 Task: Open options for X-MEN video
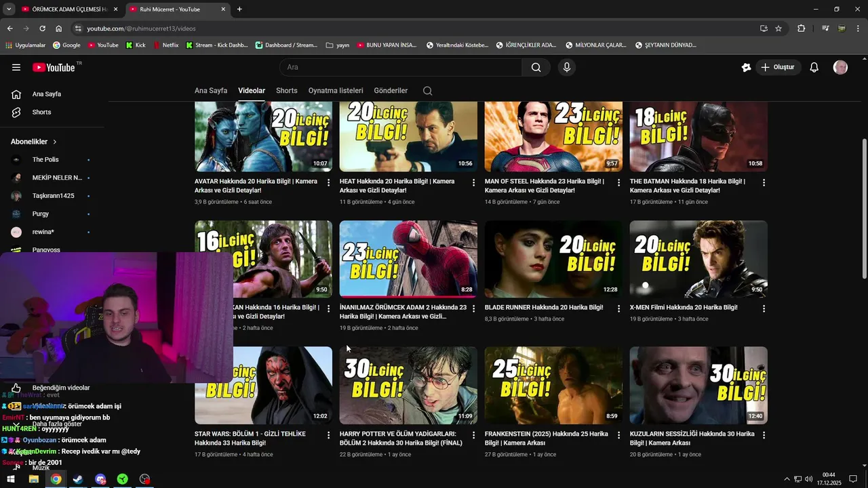(x=764, y=308)
